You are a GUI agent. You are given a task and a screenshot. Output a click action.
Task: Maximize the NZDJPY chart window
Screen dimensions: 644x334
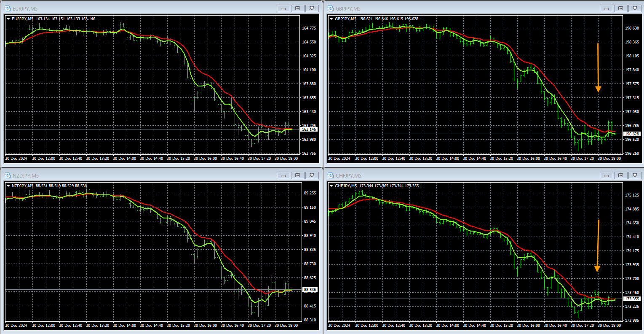(x=297, y=175)
